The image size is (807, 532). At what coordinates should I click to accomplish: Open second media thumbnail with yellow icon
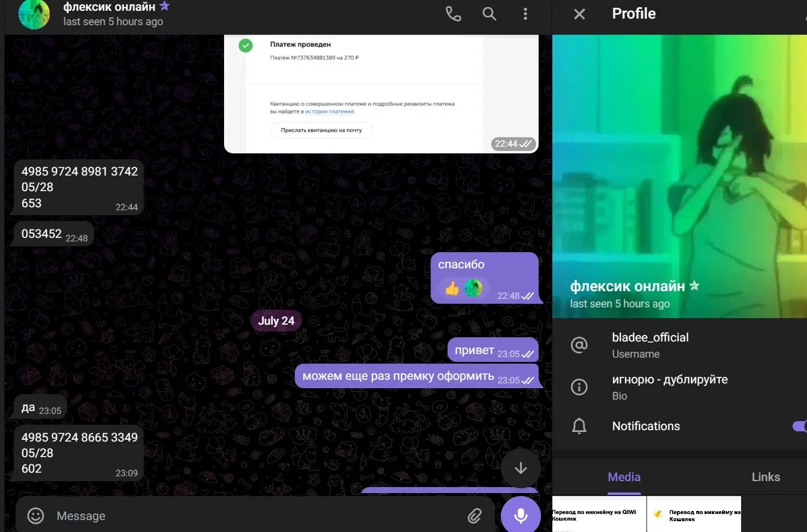click(694, 514)
